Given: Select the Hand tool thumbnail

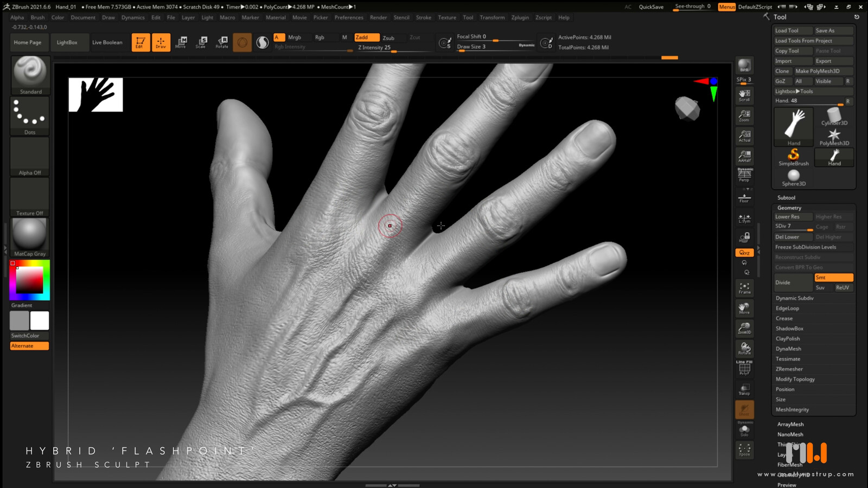Looking at the screenshot, I should tap(794, 126).
